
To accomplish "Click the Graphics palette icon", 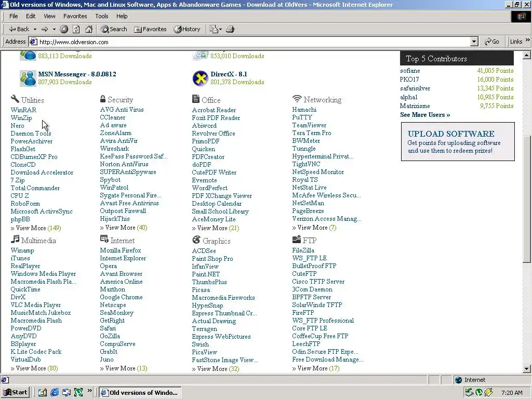I will point(196,240).
